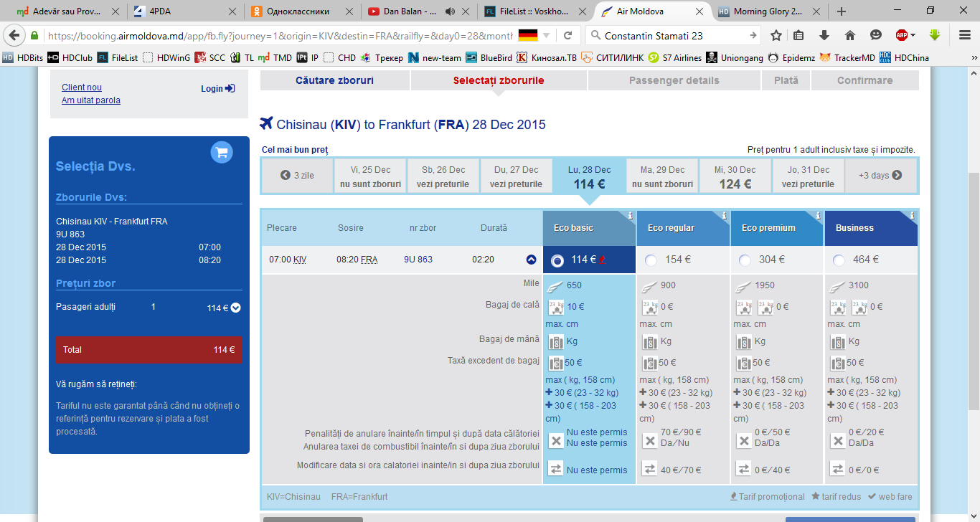Select the Business 464 € fare radio
This screenshot has width=980, height=522.
coord(839,261)
